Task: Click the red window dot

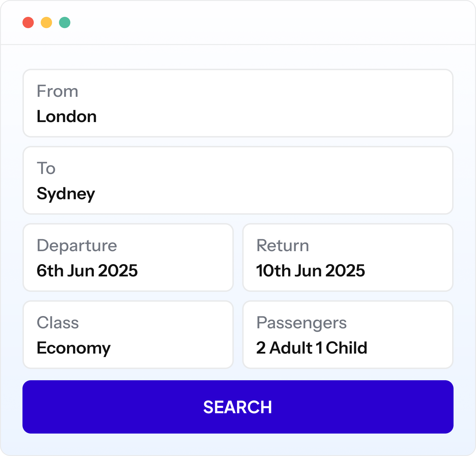Action: (x=28, y=22)
